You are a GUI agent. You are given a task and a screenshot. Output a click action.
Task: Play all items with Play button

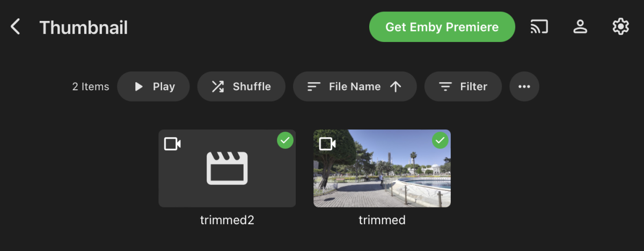(153, 87)
